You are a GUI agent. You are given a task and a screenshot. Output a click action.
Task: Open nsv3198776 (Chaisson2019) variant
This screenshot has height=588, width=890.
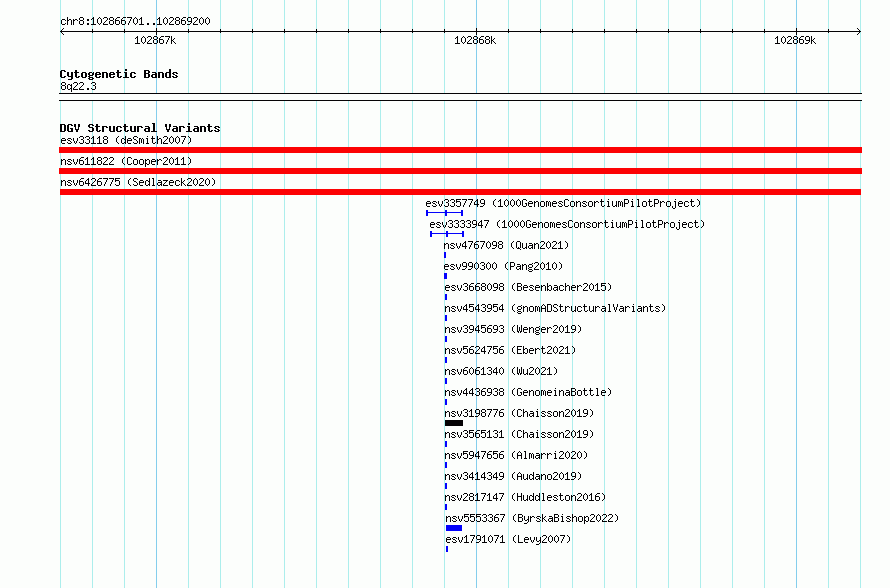(x=519, y=413)
